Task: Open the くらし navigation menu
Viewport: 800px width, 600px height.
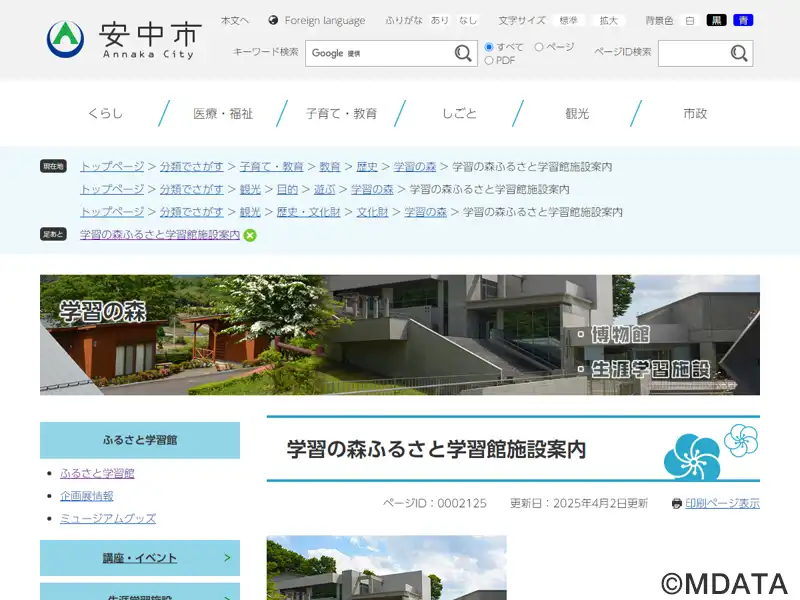Action: pos(106,113)
